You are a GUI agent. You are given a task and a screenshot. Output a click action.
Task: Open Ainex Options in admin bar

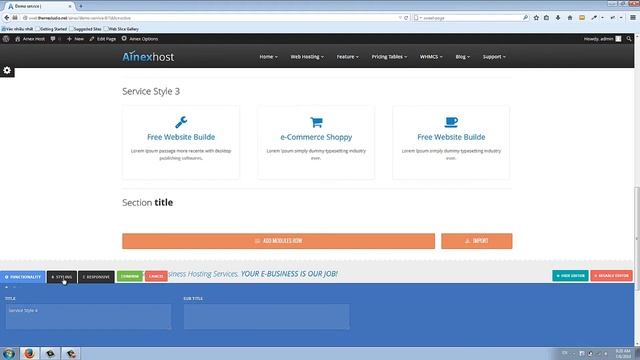[140, 39]
